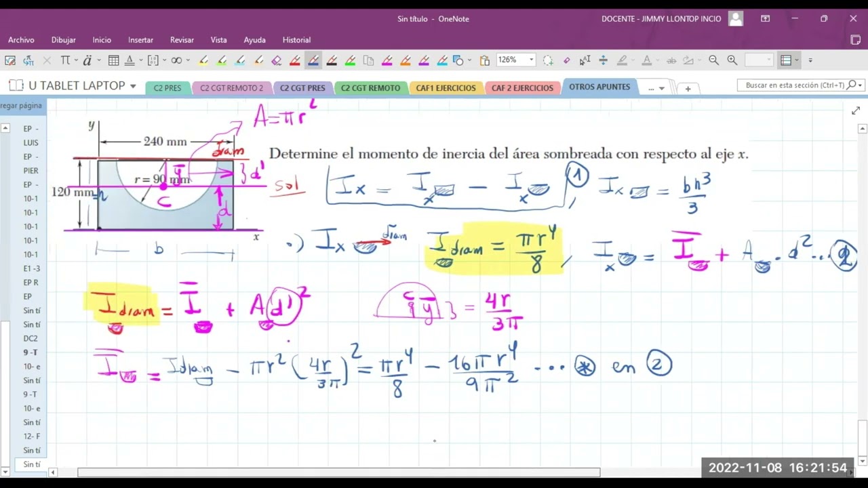Open the DC2 page in list
The width and height of the screenshot is (868, 488).
pyautogui.click(x=31, y=338)
